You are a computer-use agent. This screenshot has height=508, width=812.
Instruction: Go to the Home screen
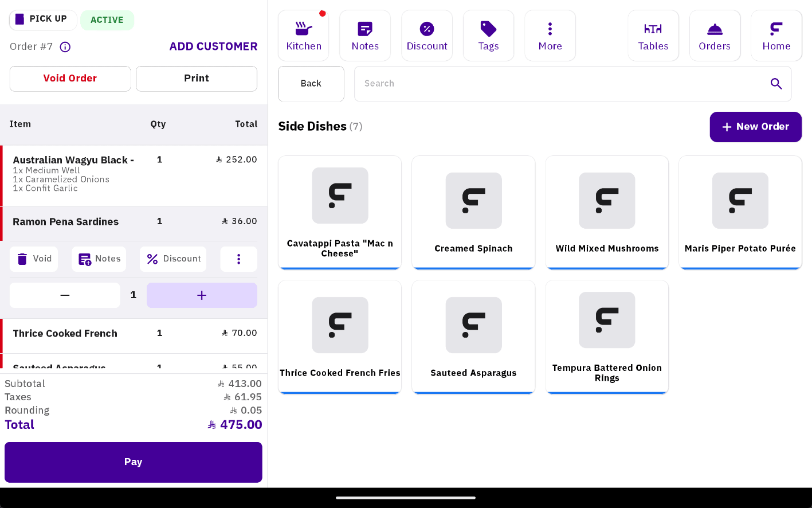[x=776, y=36]
